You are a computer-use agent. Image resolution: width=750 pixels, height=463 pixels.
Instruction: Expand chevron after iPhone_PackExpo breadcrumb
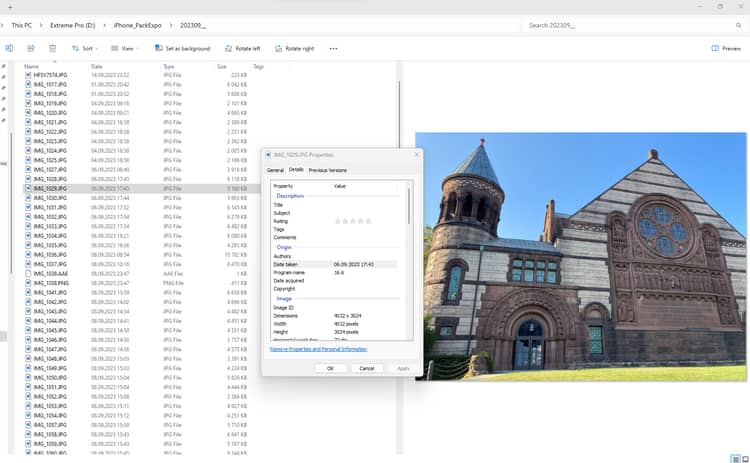tap(171, 25)
